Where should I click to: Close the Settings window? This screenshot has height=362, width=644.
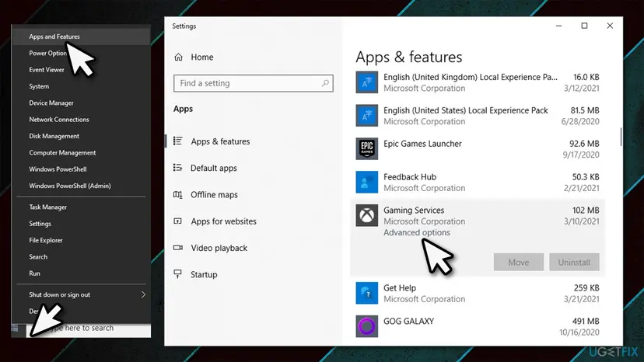point(610,26)
